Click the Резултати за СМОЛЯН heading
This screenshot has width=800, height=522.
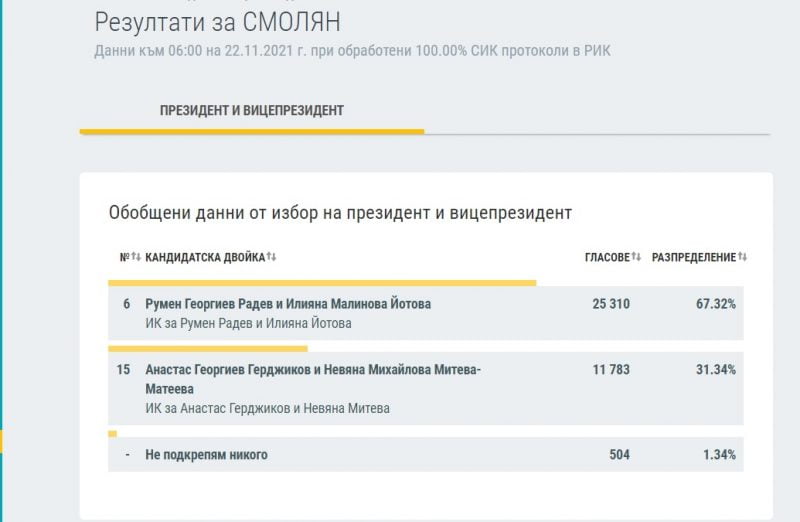(x=217, y=22)
